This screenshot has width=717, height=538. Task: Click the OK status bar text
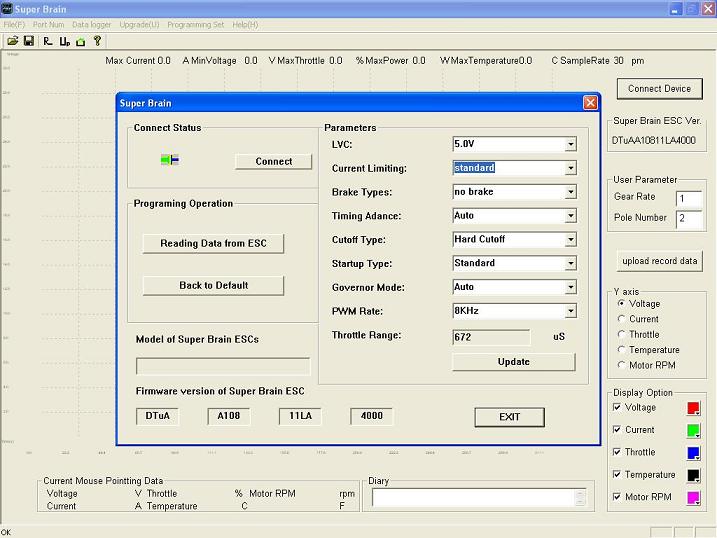point(5,532)
